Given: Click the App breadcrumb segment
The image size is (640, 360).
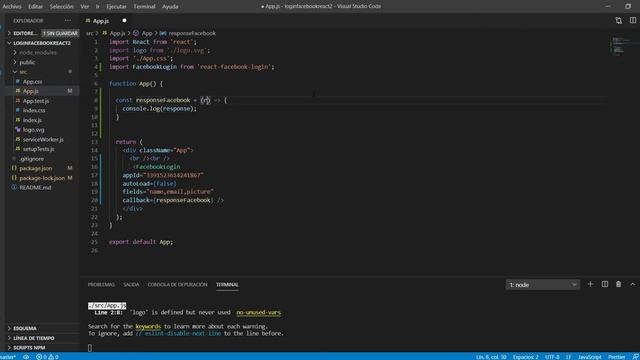Looking at the screenshot, I should click(x=147, y=33).
